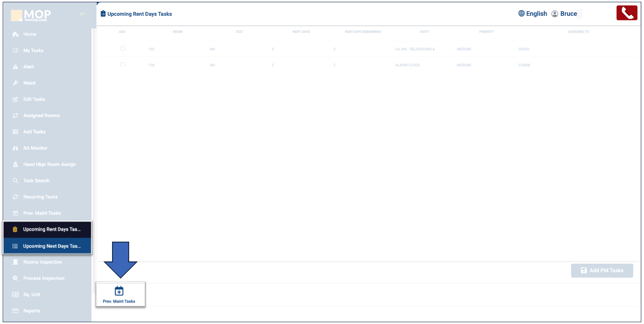Check the Add box for room 108
This screenshot has height=324, width=644.
[x=123, y=64]
